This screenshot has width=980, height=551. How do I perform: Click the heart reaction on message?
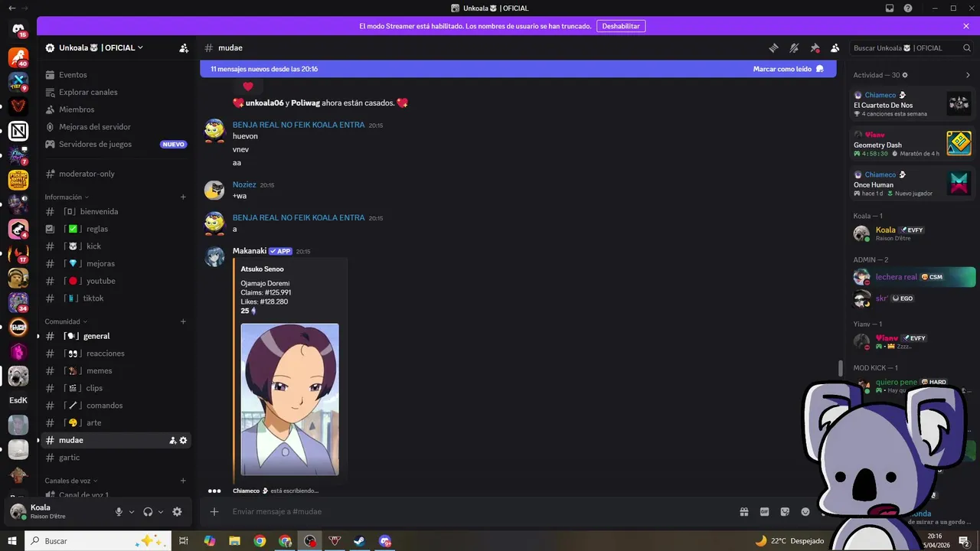point(247,86)
